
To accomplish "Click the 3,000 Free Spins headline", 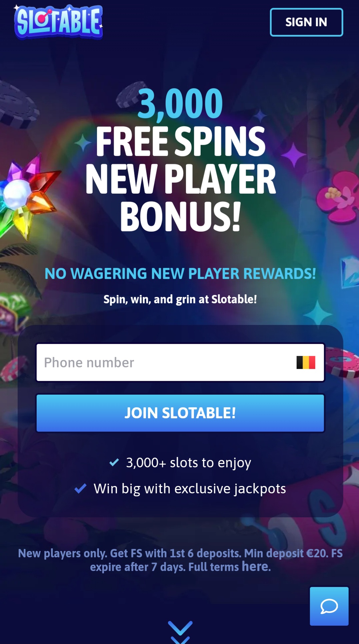I will 180,159.
